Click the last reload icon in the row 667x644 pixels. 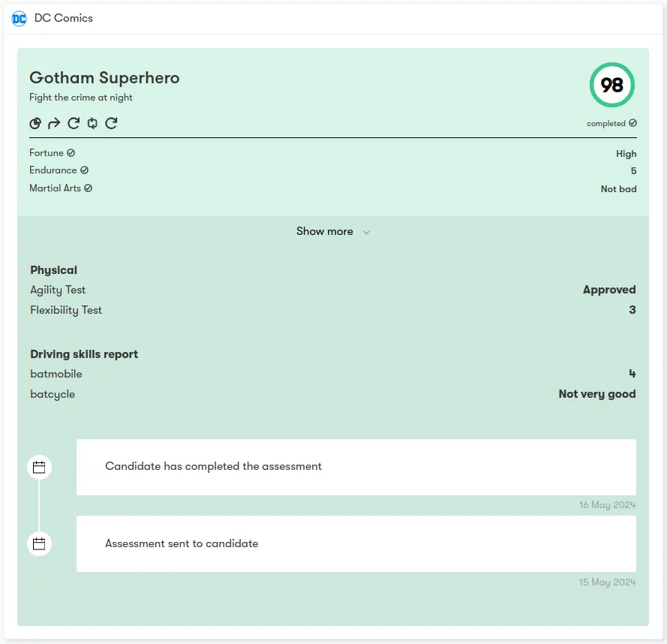point(112,123)
